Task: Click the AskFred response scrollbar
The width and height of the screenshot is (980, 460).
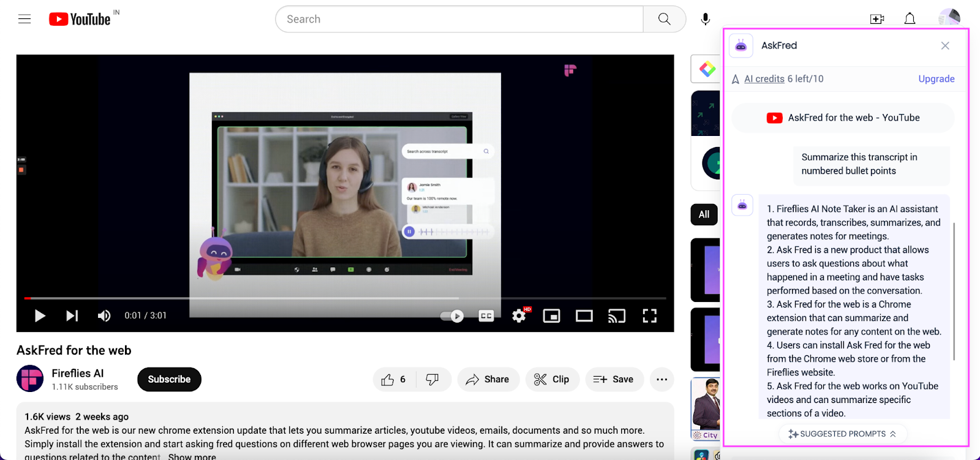Action: point(954,292)
